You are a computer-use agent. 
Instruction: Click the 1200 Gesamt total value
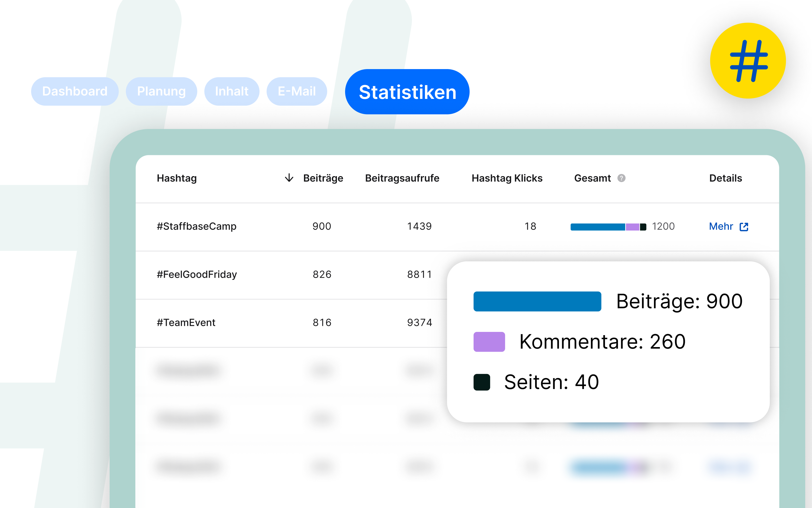click(x=663, y=227)
